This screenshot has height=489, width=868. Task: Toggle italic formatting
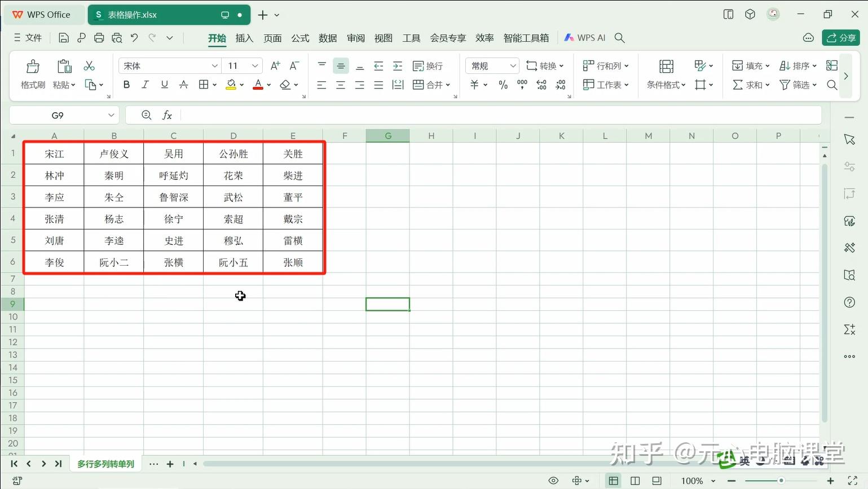[145, 84]
